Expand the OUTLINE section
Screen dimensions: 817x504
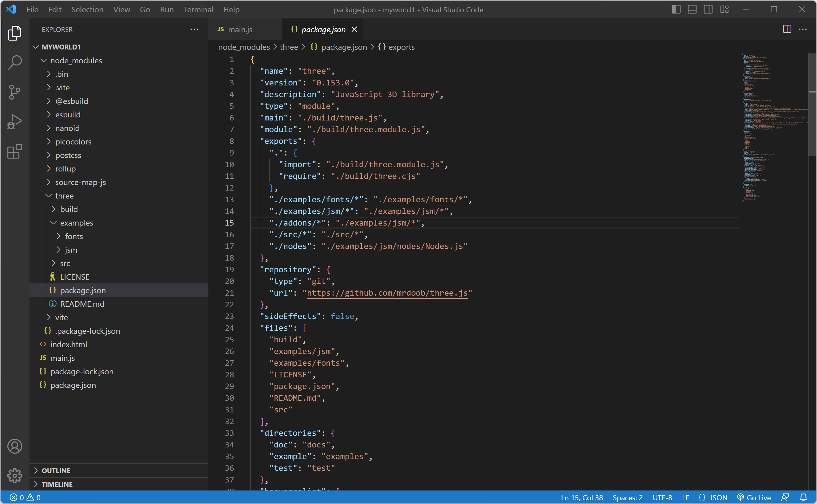(56, 471)
